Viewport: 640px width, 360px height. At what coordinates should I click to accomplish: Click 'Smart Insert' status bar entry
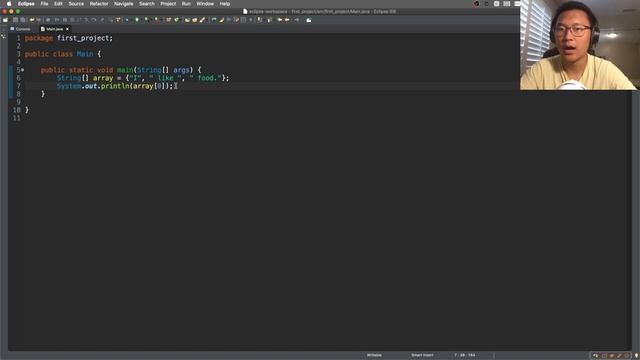(422, 355)
